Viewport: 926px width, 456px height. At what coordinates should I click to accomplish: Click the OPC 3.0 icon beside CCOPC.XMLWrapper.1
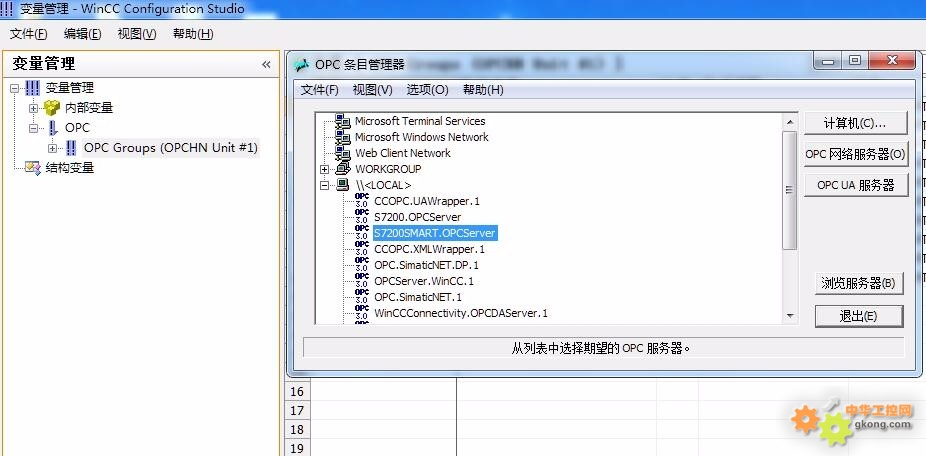362,249
